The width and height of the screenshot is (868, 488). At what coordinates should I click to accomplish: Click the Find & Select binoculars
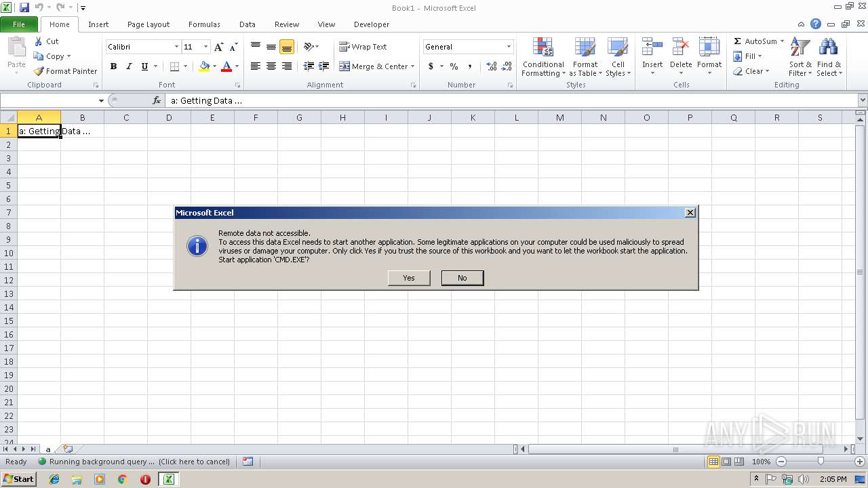(829, 47)
